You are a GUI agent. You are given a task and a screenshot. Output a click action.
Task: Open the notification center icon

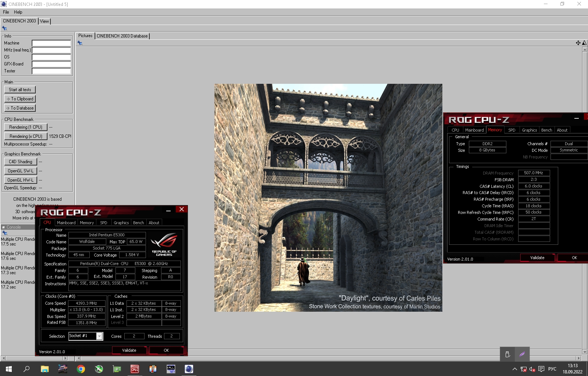point(541,369)
